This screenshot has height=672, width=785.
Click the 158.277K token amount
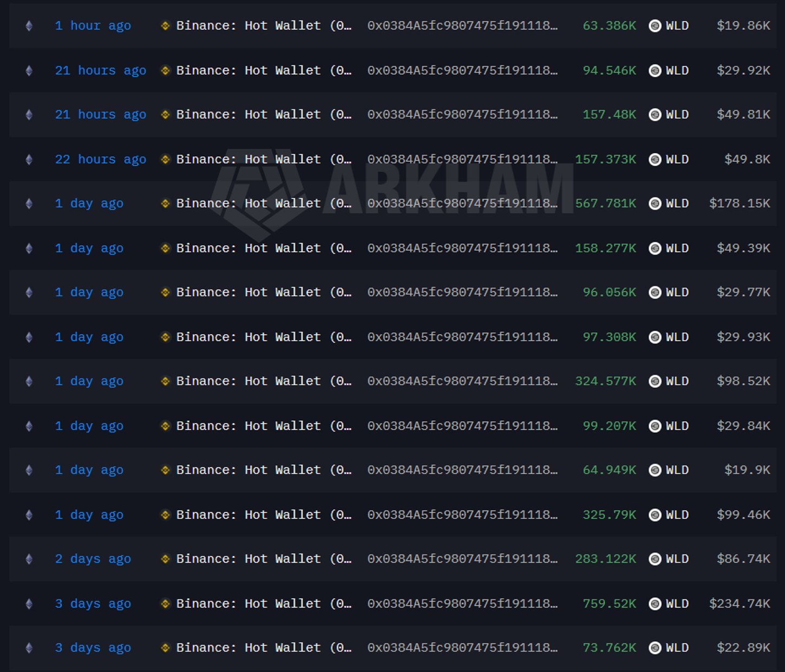coord(605,248)
